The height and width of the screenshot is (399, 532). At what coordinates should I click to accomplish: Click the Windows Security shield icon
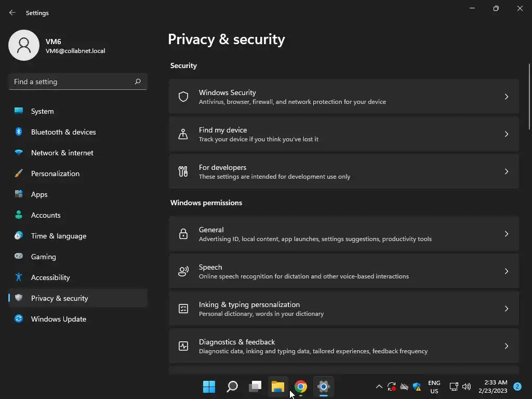(183, 97)
